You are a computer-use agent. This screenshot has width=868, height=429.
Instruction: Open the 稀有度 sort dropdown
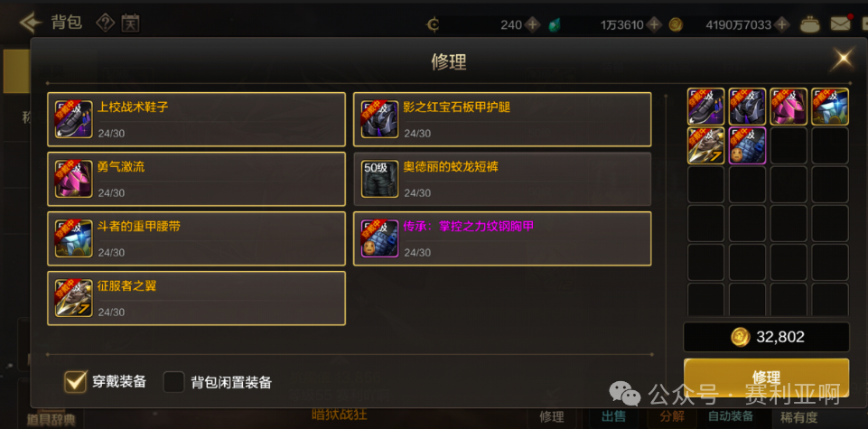coord(798,417)
